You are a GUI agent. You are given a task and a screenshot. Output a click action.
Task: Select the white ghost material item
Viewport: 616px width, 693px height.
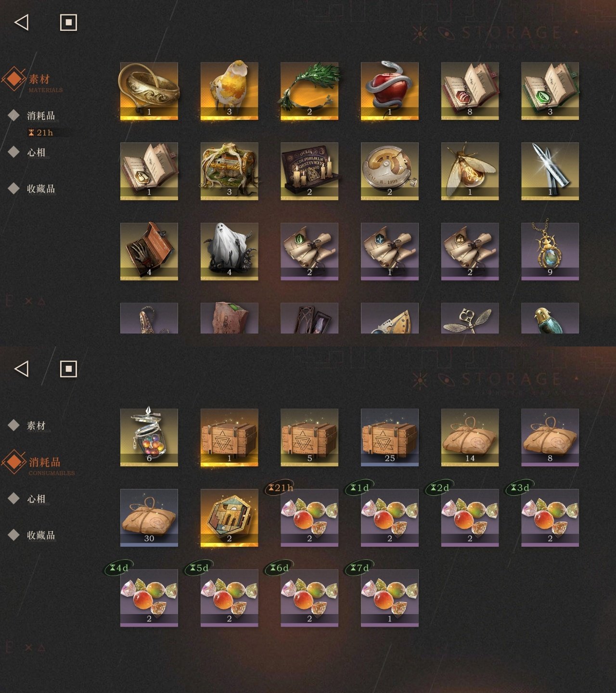pos(229,251)
